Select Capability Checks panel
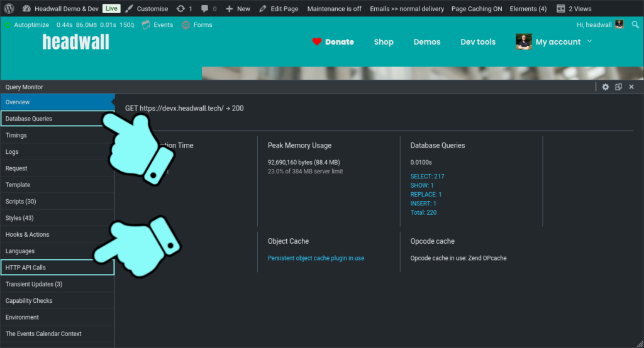 pyautogui.click(x=57, y=301)
